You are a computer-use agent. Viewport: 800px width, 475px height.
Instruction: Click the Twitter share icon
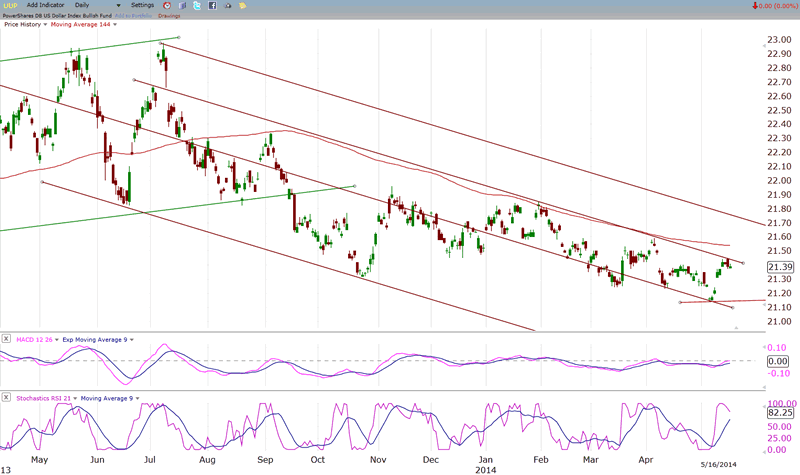197,6
